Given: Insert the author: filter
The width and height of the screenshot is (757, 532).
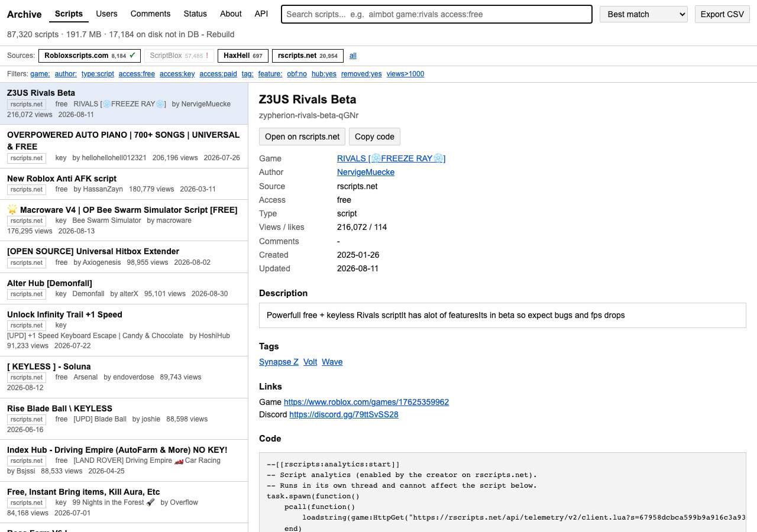Looking at the screenshot, I should (x=66, y=74).
